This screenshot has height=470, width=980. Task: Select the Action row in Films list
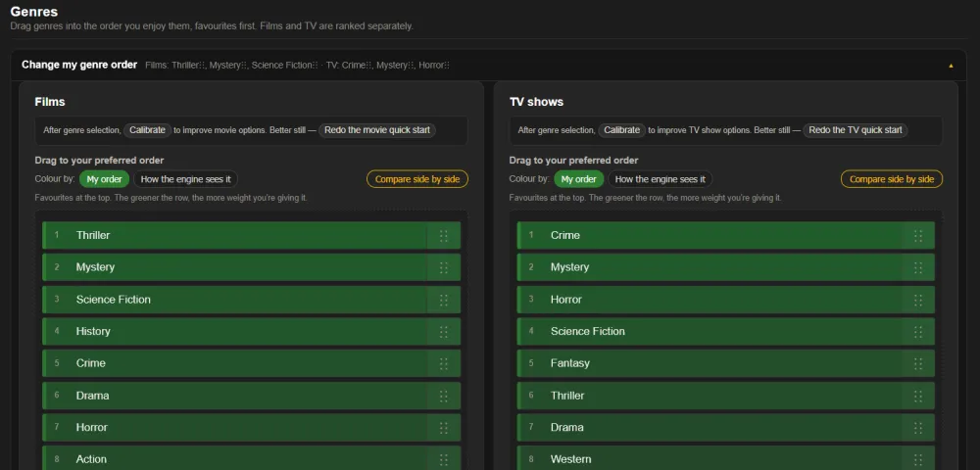(x=251, y=458)
